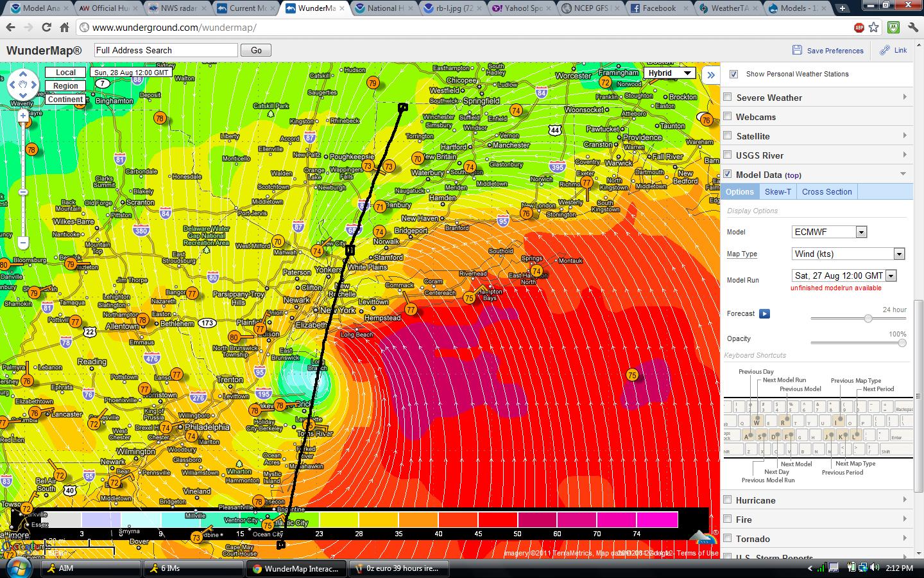Open the green shield extension icon

point(893,28)
